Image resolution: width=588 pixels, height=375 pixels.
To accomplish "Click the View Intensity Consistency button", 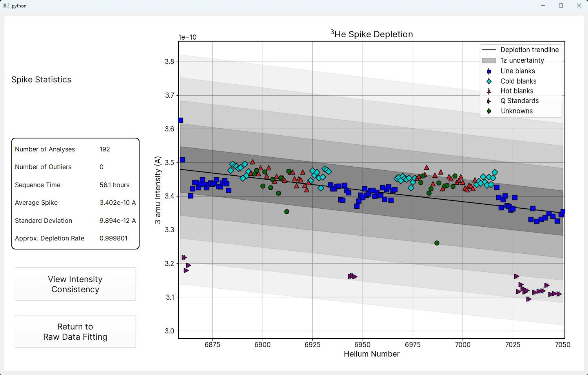I will pyautogui.click(x=75, y=284).
